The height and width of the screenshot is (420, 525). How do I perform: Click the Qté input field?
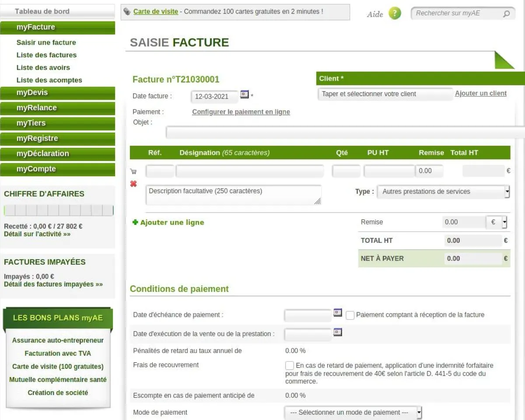[346, 171]
